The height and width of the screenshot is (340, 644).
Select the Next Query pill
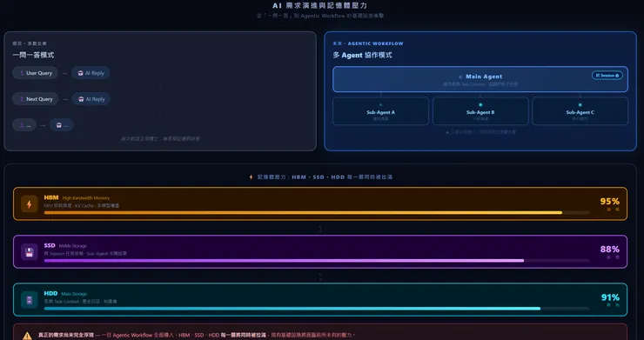[x=36, y=99]
